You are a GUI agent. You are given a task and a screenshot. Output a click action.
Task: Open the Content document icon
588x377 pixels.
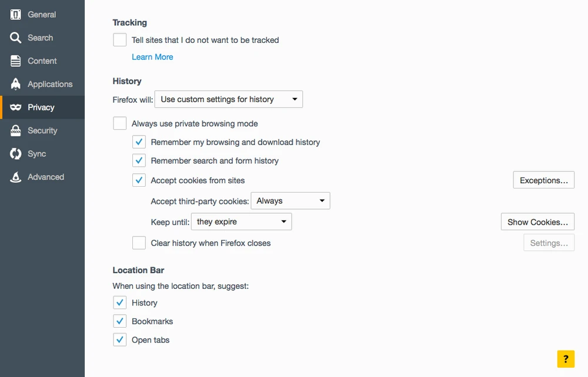pyautogui.click(x=16, y=61)
